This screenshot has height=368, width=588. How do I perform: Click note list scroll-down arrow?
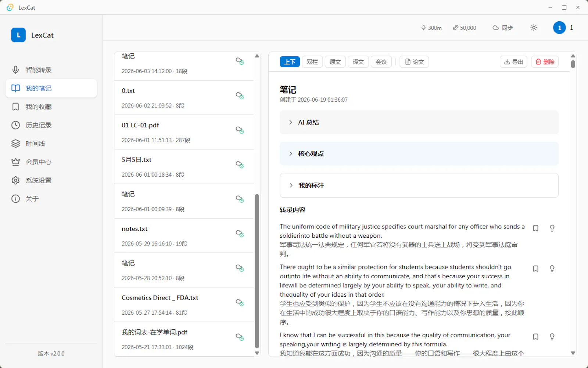[x=257, y=353]
